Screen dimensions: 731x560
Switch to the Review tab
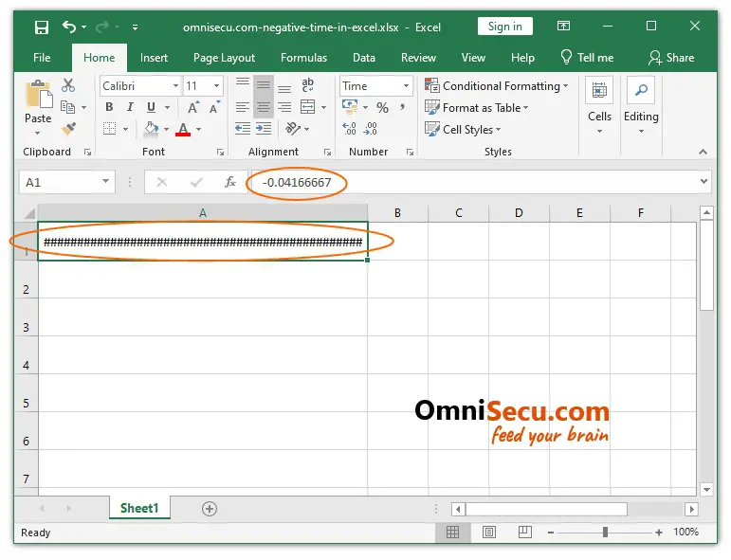pos(419,57)
